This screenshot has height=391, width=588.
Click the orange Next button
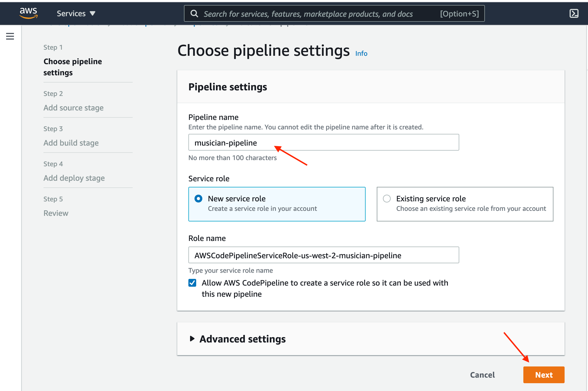(544, 375)
